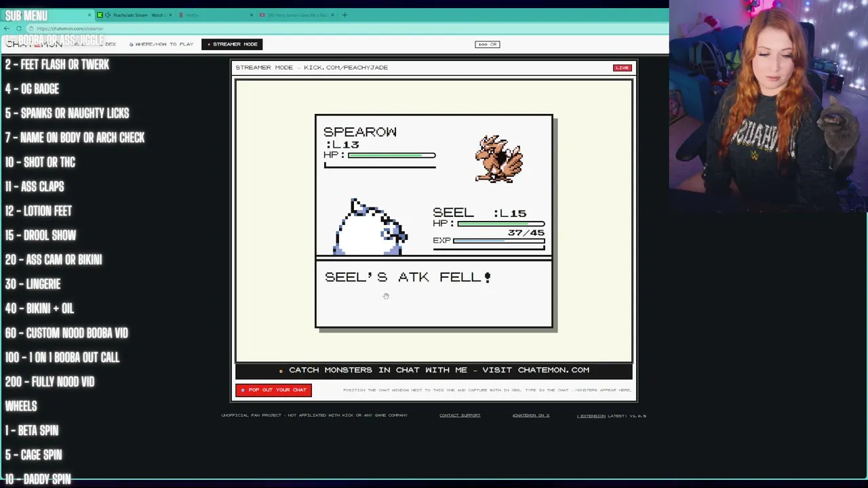Click the YouTube tab favicon
Viewport: 868px width, 488px height.
coord(262,15)
